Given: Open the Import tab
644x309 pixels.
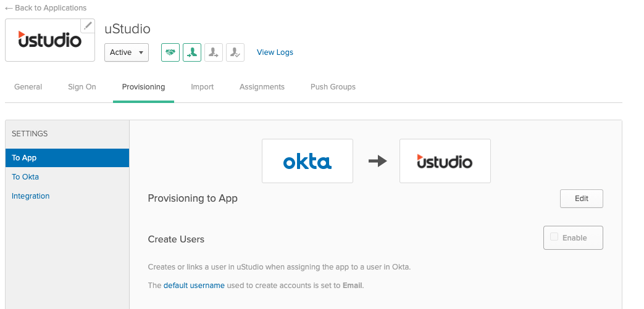Looking at the screenshot, I should coord(202,87).
